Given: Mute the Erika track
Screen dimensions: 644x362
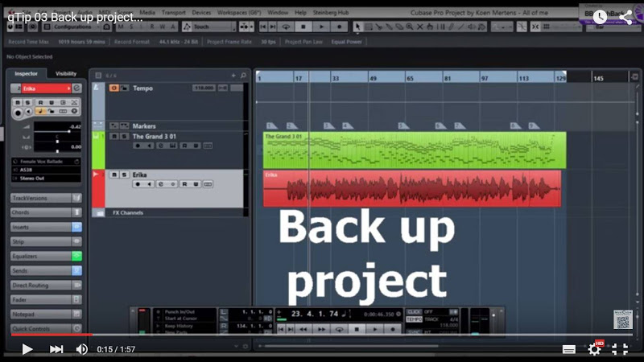Looking at the screenshot, I should click(x=114, y=175).
